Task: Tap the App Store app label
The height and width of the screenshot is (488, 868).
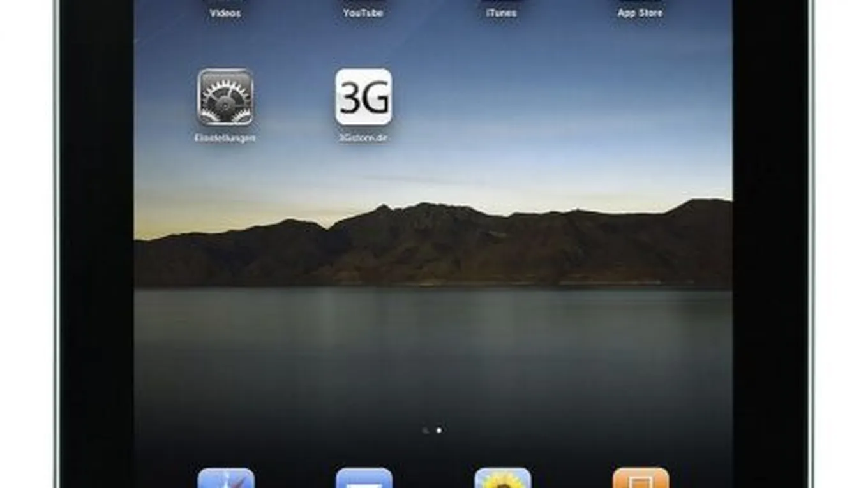Action: (x=640, y=13)
